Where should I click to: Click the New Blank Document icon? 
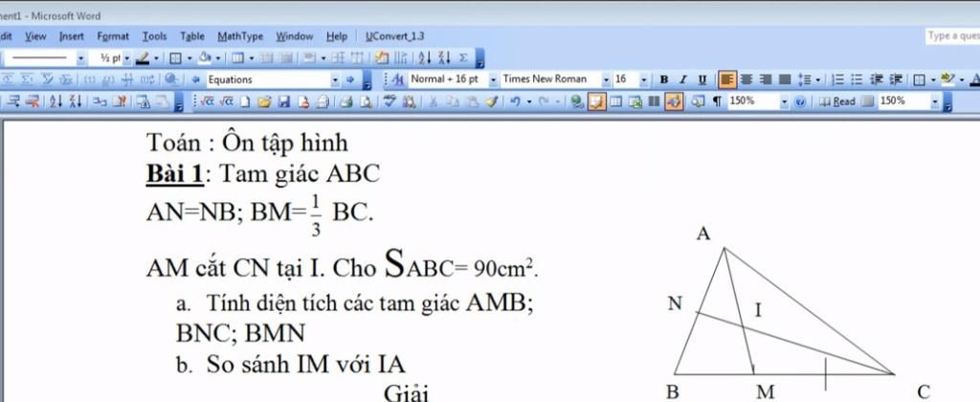tap(246, 100)
